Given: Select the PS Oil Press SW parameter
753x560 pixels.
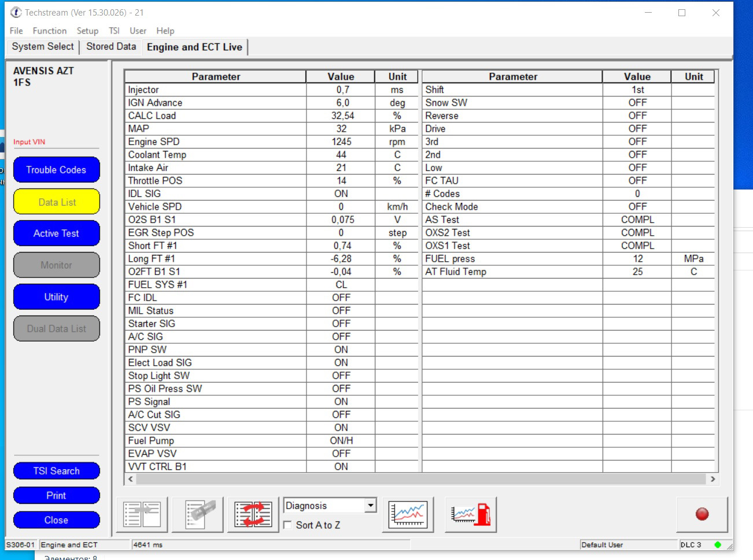Looking at the screenshot, I should 165,389.
